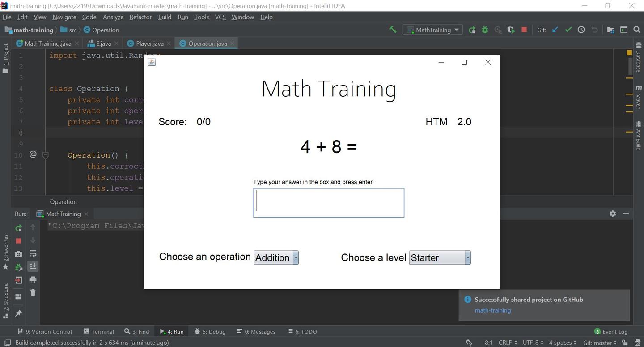The width and height of the screenshot is (644, 347).
Task: Open the 1: Project tool window
Action: tap(5, 58)
